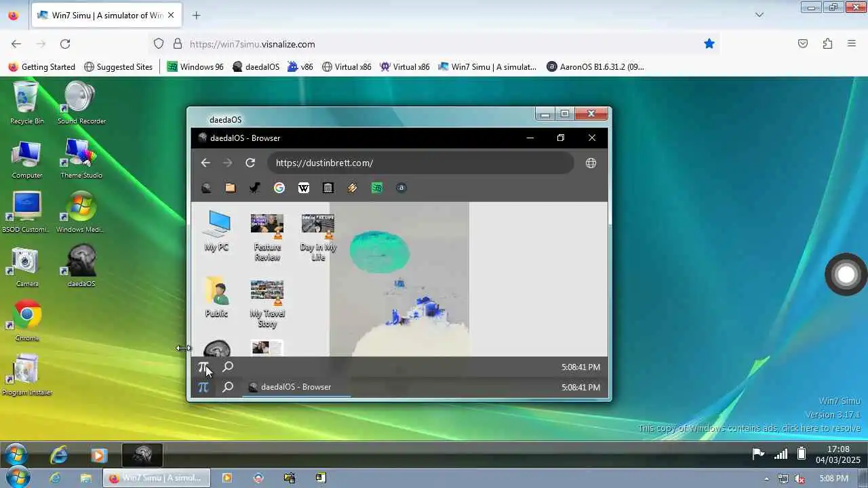The height and width of the screenshot is (488, 868).
Task: Go back in Firefox
Action: 16,44
